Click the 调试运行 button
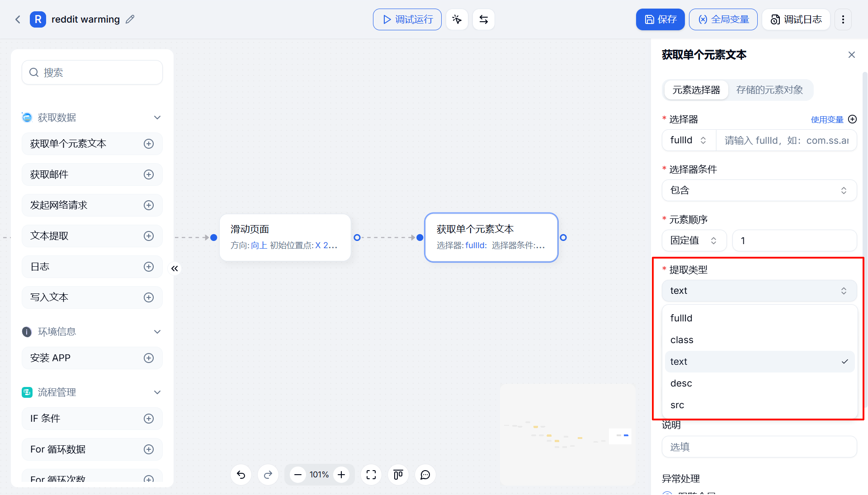This screenshot has height=495, width=868. pos(407,19)
